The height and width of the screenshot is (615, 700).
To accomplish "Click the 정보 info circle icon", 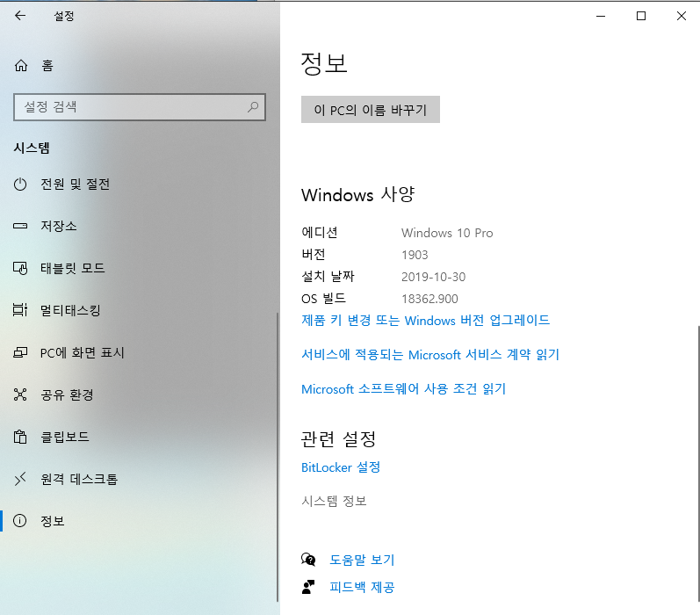I will click(19, 521).
